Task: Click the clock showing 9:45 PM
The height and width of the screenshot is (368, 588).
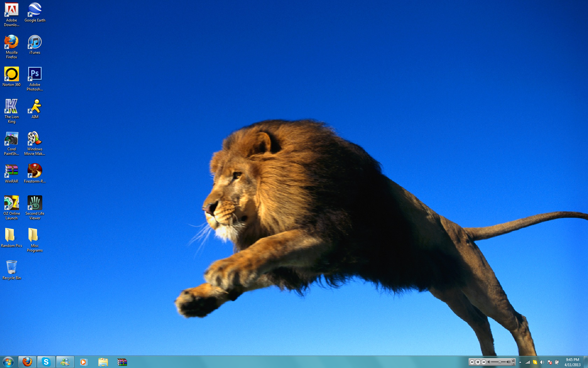Action: 572,362
